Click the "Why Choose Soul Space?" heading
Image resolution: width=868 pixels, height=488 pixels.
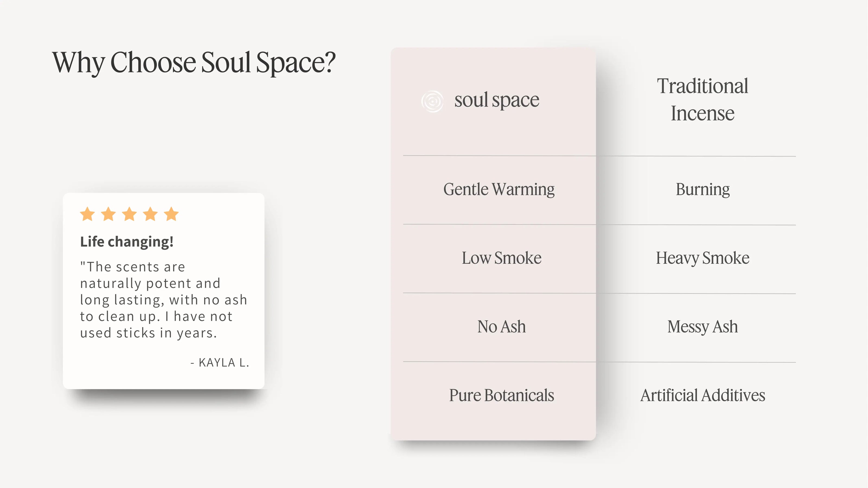[x=194, y=63]
